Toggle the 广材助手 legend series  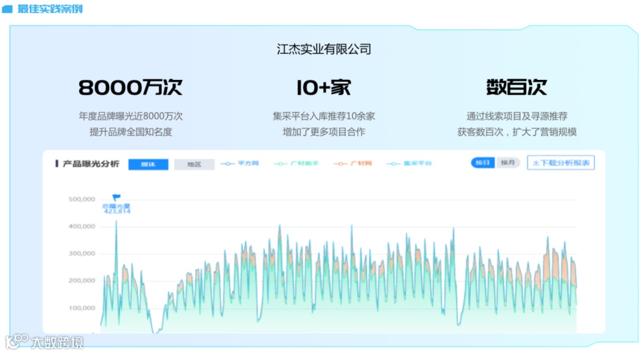[x=296, y=164]
